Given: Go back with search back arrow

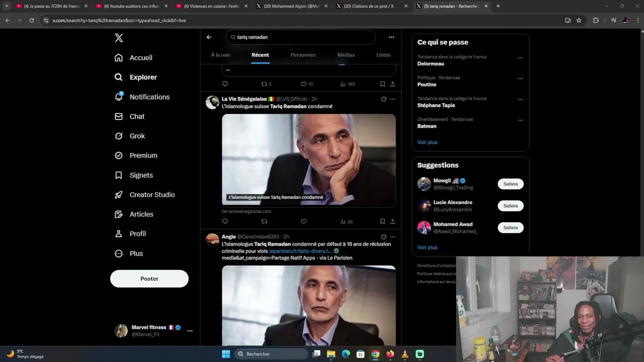Looking at the screenshot, I should [209, 37].
